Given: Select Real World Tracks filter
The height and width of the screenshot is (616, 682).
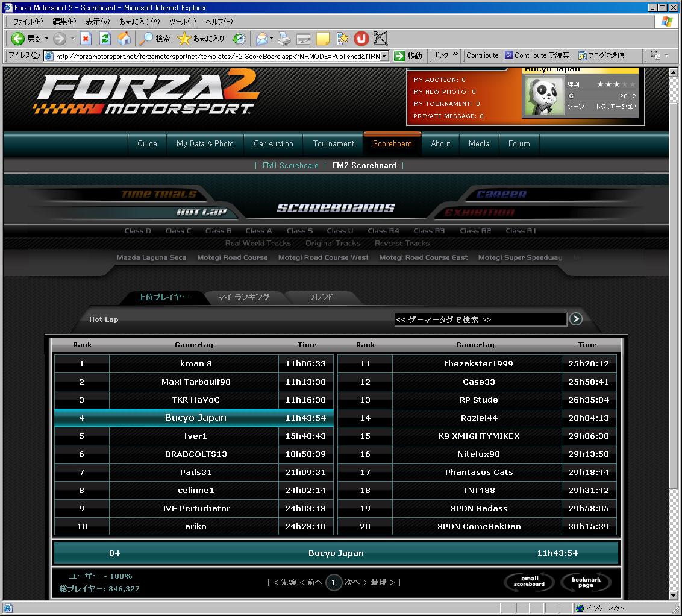Looking at the screenshot, I should coord(258,243).
